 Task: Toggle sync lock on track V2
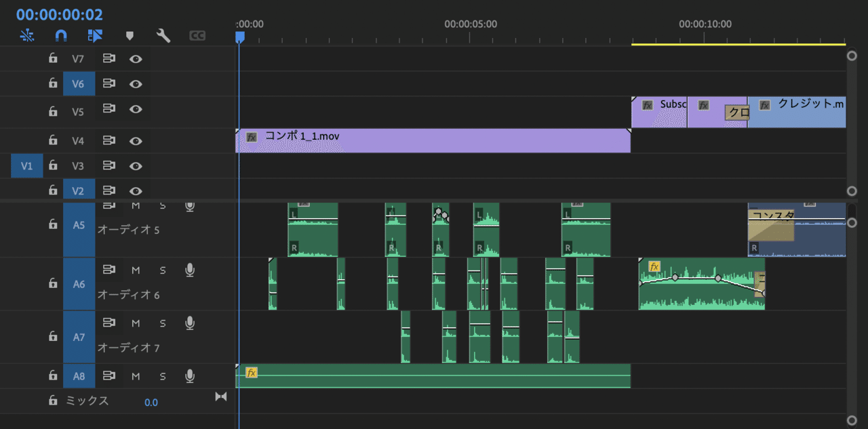[108, 190]
